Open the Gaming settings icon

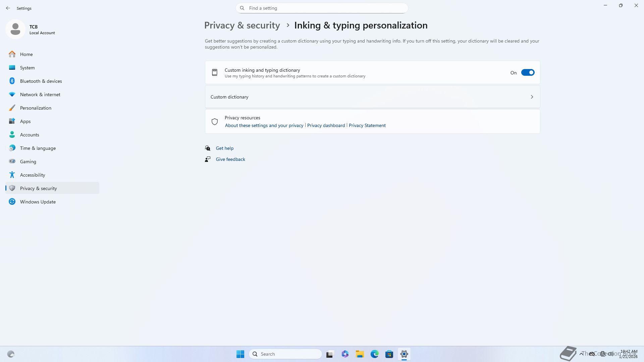coord(12,162)
